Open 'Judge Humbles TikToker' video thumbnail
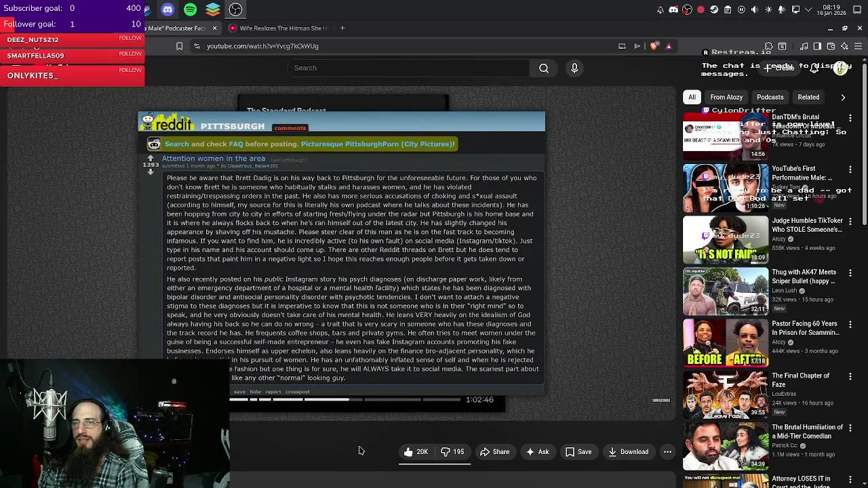868x488 pixels. coord(726,240)
